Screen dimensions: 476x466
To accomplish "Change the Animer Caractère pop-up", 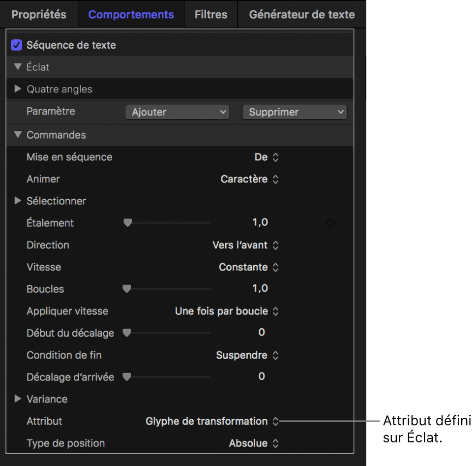I will [x=250, y=180].
